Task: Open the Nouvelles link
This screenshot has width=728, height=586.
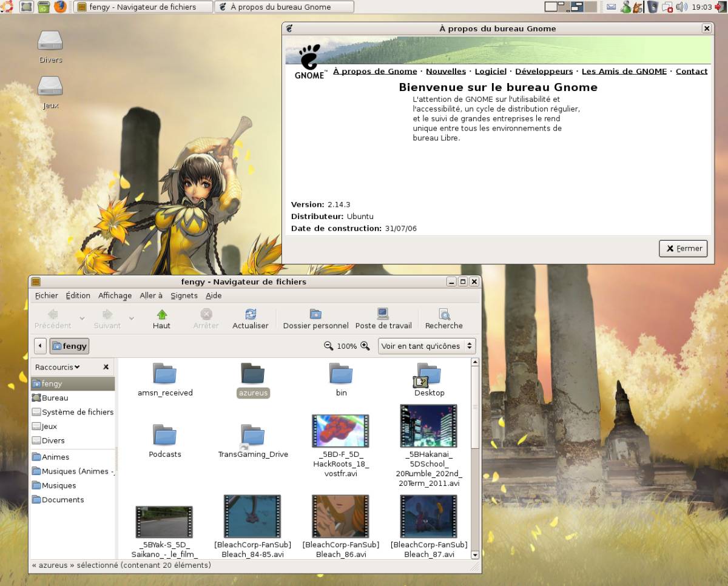Action: [446, 71]
